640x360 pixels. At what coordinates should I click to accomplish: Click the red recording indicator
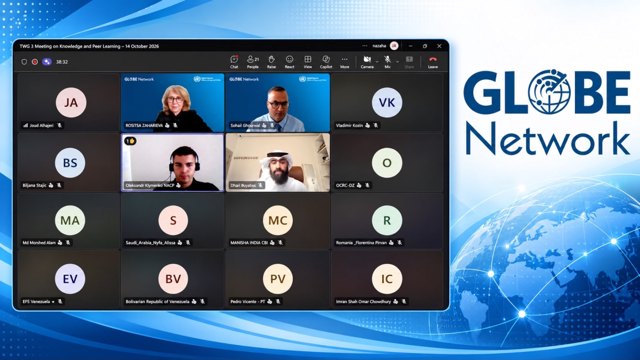35,62
